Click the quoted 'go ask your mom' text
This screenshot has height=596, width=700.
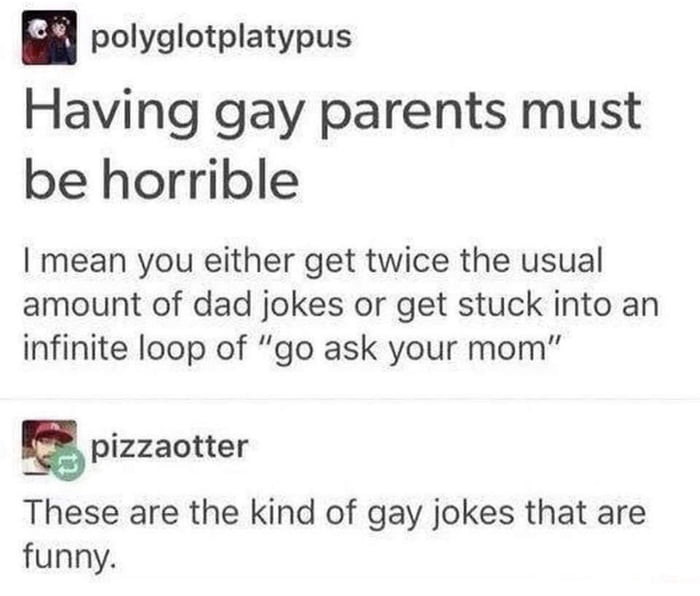click(x=413, y=349)
